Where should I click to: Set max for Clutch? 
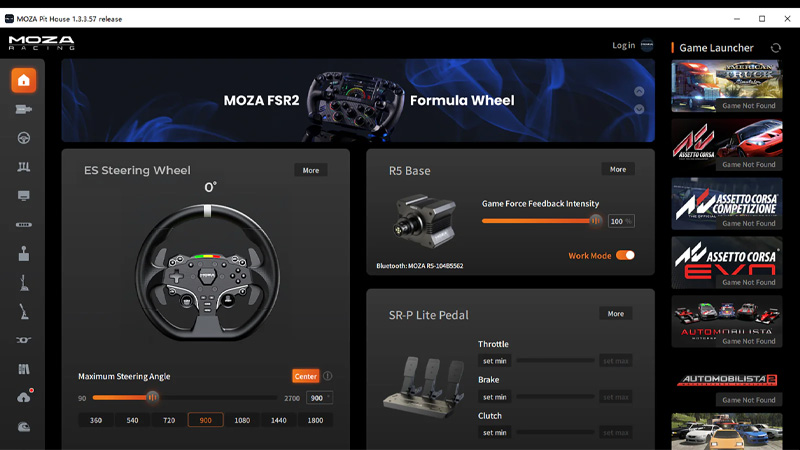pyautogui.click(x=616, y=433)
